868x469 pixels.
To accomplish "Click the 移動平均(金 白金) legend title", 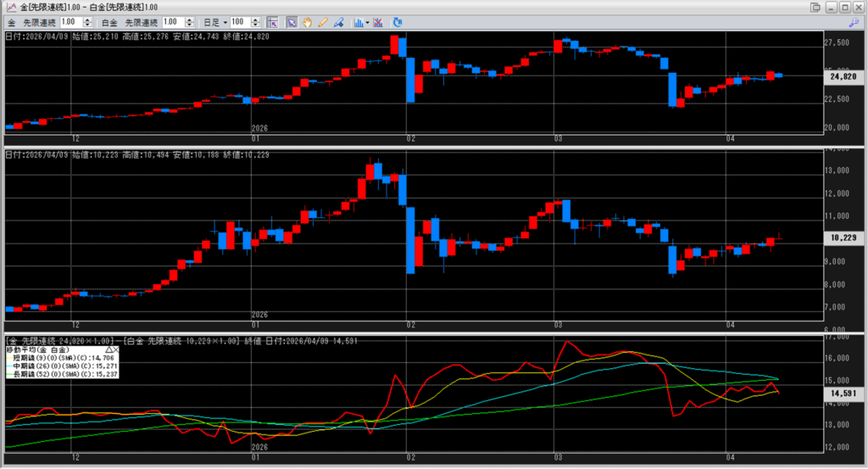I will point(37,350).
